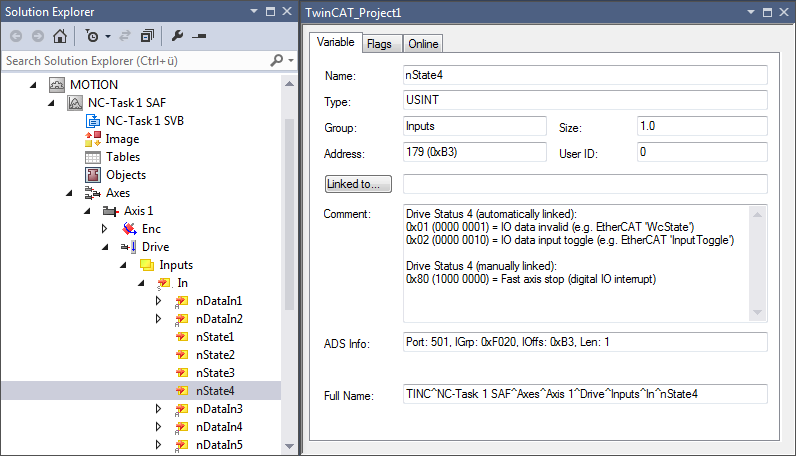Expand the nDataIn1 variable node
Image resolution: width=796 pixels, height=456 pixels.
pyautogui.click(x=157, y=301)
